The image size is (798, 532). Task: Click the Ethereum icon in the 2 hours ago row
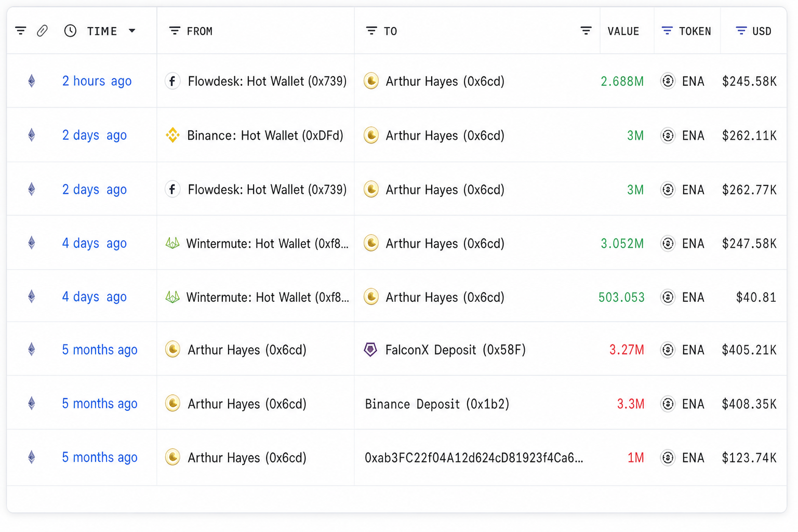32,81
